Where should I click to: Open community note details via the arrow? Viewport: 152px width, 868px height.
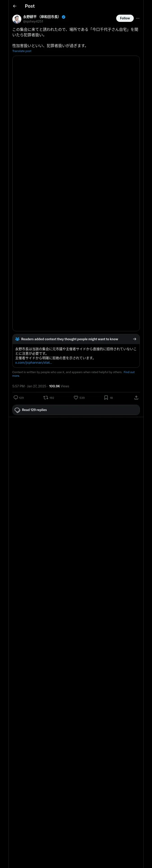(134, 339)
